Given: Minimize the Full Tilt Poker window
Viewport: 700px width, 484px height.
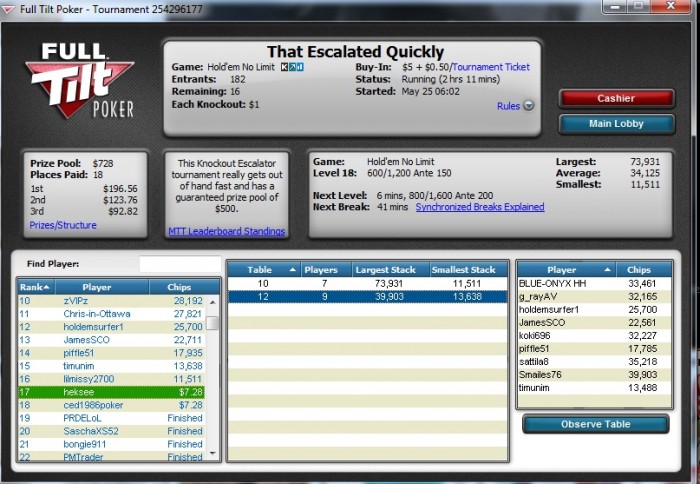Looking at the screenshot, I should 615,6.
